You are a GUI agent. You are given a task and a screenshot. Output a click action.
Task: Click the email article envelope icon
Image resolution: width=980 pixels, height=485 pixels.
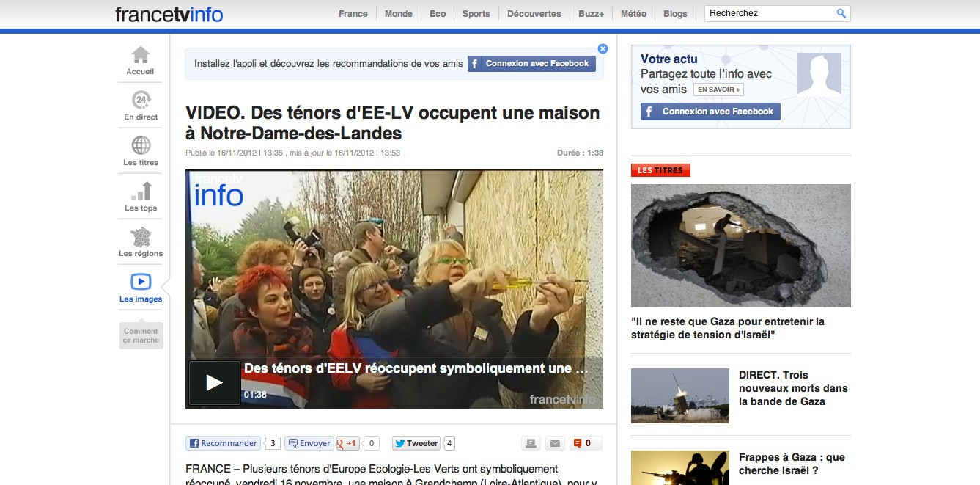coord(555,443)
